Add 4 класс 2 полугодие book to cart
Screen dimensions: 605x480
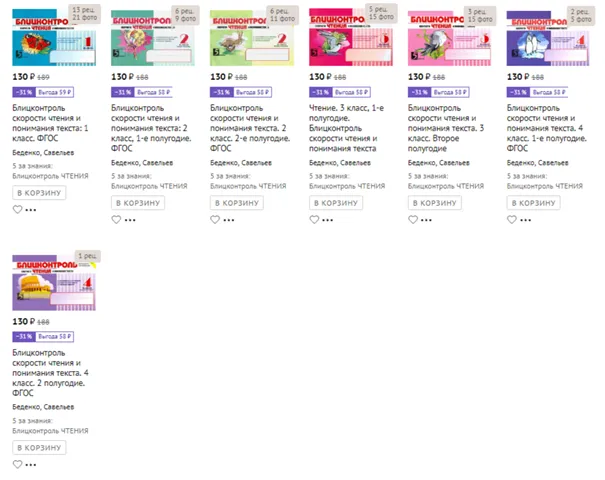(39, 447)
